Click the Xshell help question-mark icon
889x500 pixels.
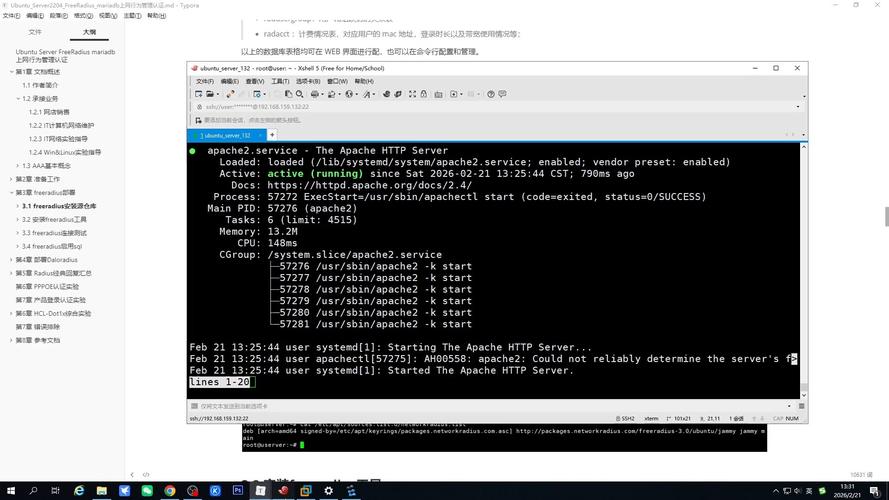491,94
